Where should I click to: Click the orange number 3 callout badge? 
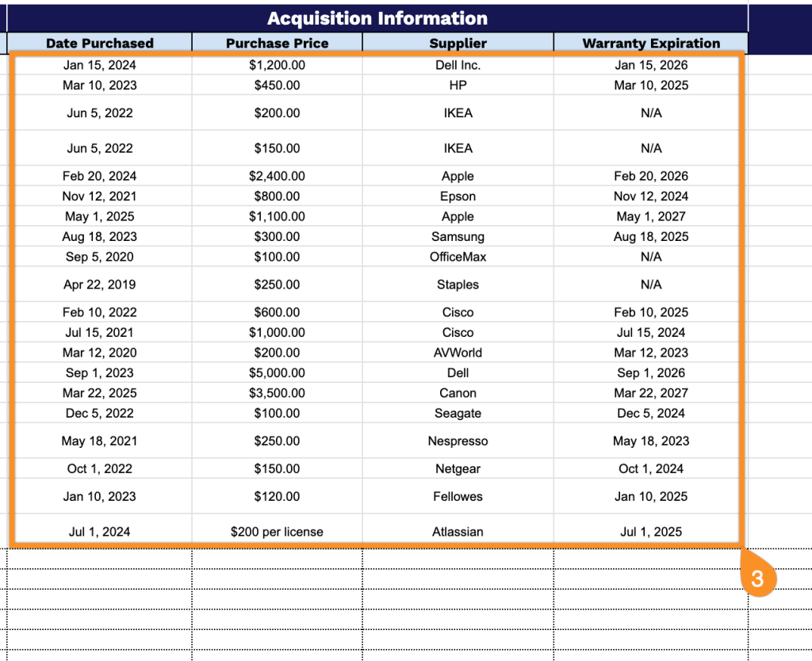click(x=757, y=579)
